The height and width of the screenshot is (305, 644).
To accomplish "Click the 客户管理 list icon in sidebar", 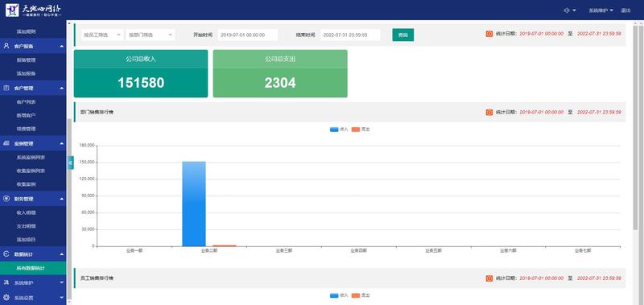I will pyautogui.click(x=6, y=88).
